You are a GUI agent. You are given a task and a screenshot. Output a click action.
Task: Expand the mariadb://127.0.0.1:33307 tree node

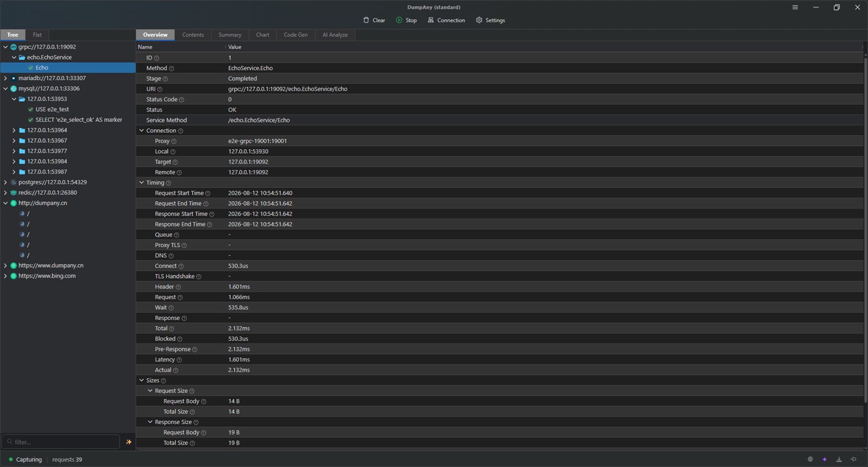[6, 78]
